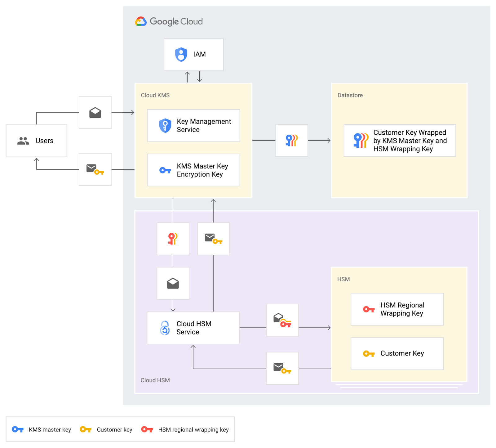
Task: Click the red key icon in the legend
Action: click(x=147, y=429)
